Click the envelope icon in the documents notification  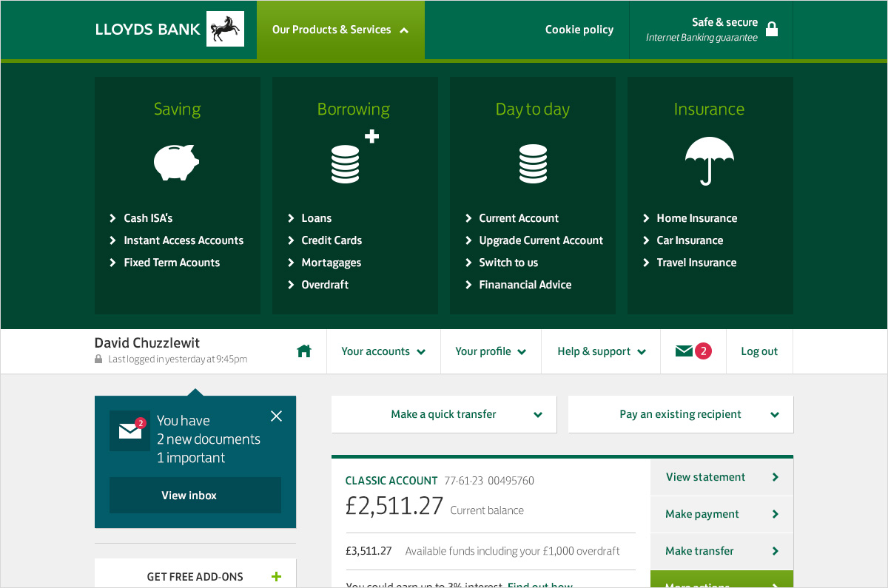(130, 430)
